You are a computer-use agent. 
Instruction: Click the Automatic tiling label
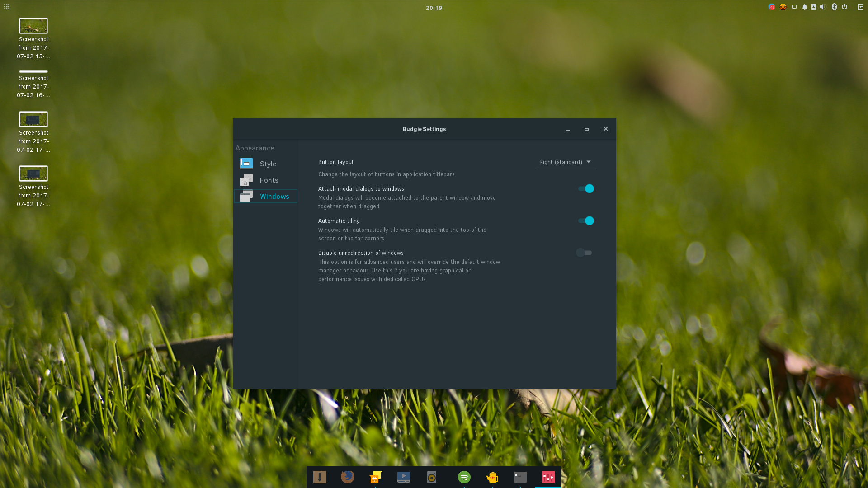point(339,221)
